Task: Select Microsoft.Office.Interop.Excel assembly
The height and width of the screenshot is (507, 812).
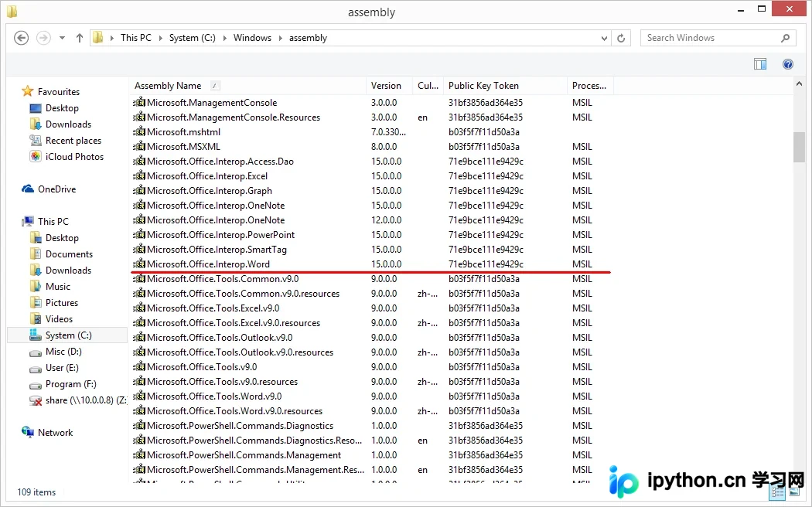Action: [207, 176]
